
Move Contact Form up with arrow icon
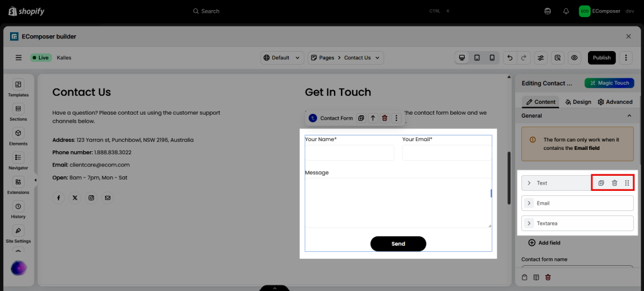point(372,118)
